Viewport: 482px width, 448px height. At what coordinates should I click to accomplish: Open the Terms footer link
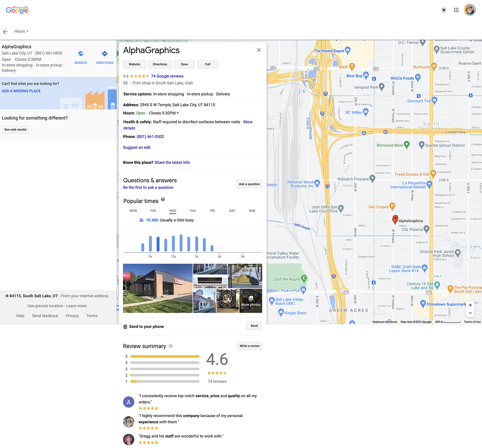point(92,316)
